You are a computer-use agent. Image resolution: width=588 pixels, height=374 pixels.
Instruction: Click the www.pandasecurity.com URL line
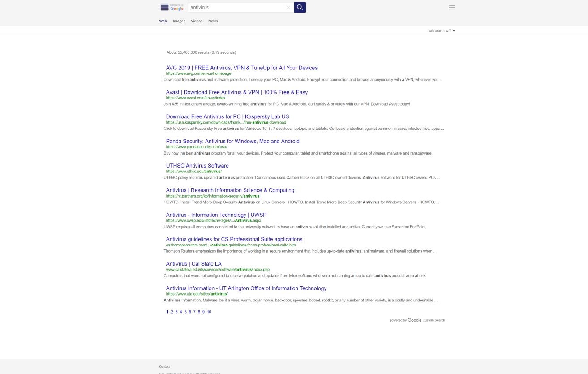coord(197,147)
